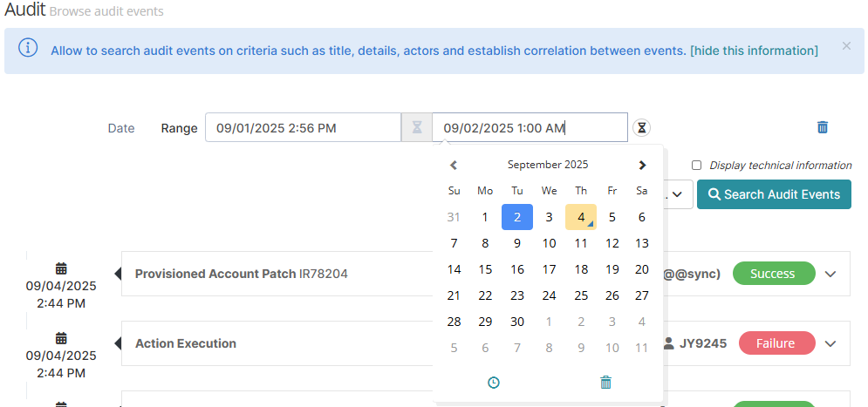
Task: Expand the Action Execution failure event
Action: [830, 343]
